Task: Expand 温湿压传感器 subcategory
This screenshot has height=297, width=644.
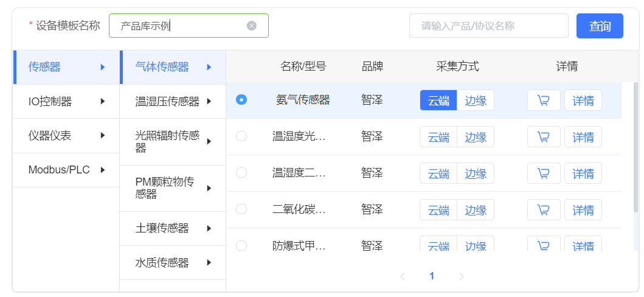Action: (x=173, y=102)
